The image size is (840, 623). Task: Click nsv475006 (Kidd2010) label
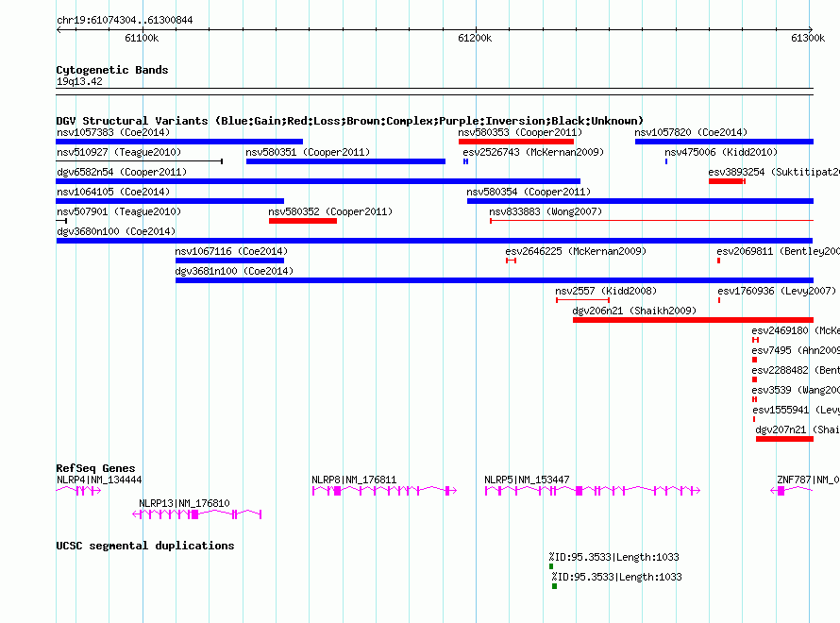(x=720, y=152)
